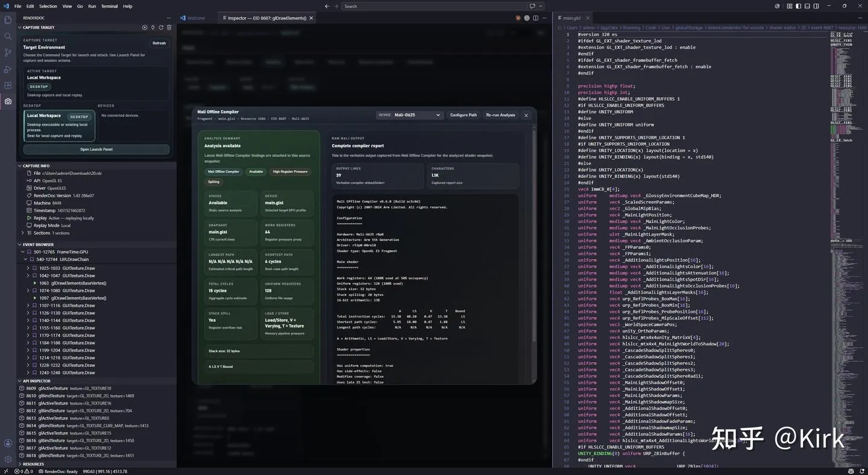Close the Mali Offline Compiler dialog
This screenshot has height=475, width=868.
point(526,115)
